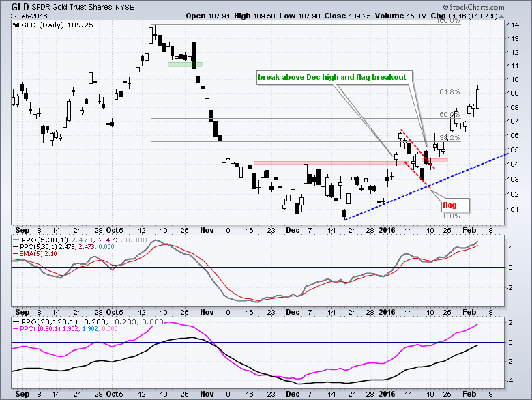Viewport: 532px width, 400px height.
Task: Click the red 'flag' annotation box
Action: pyautogui.click(x=455, y=205)
